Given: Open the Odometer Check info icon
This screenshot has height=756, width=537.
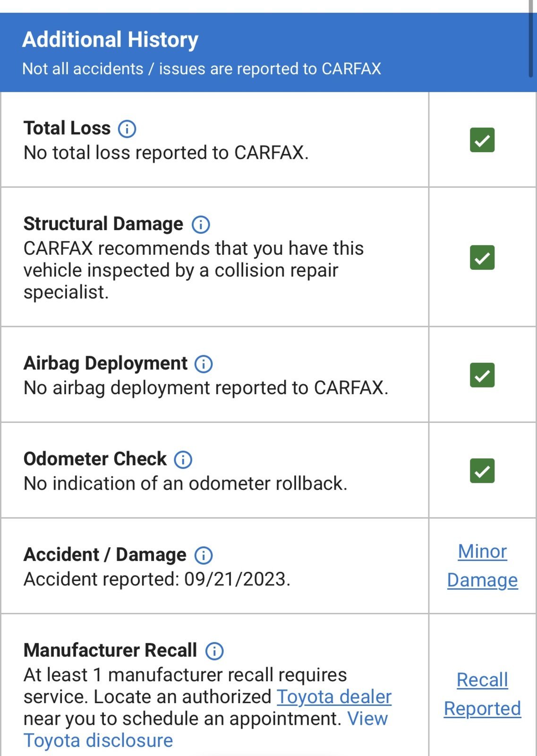Looking at the screenshot, I should point(183,459).
